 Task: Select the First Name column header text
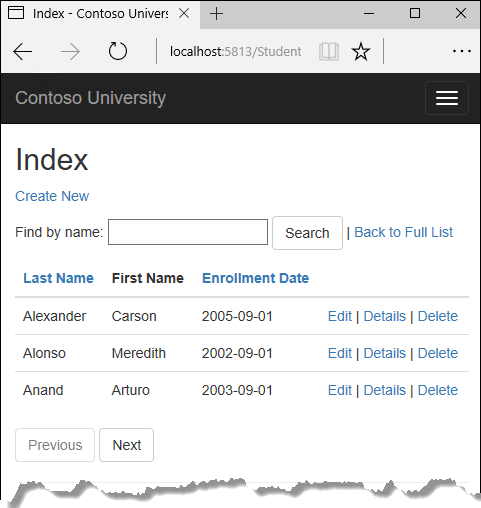tap(148, 278)
